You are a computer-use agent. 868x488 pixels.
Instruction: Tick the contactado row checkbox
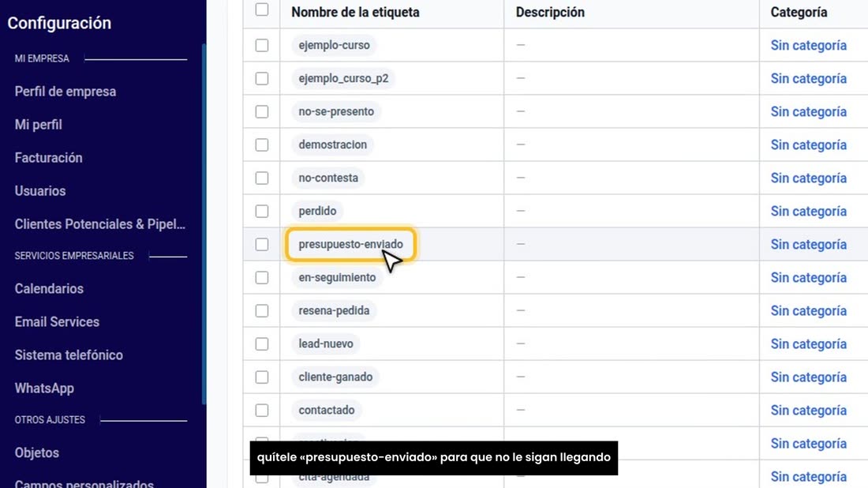tap(262, 411)
